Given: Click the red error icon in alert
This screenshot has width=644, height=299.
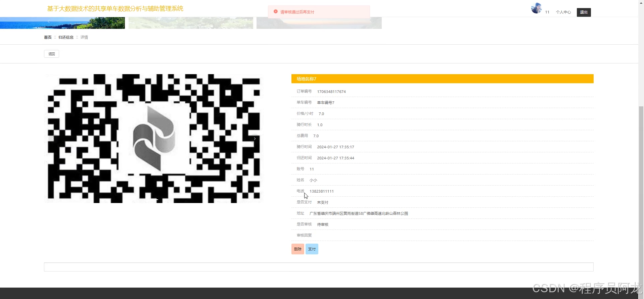Looking at the screenshot, I should click(x=276, y=12).
